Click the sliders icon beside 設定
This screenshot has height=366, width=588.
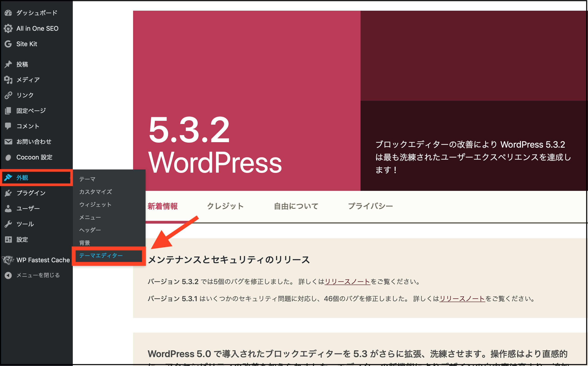coord(8,239)
